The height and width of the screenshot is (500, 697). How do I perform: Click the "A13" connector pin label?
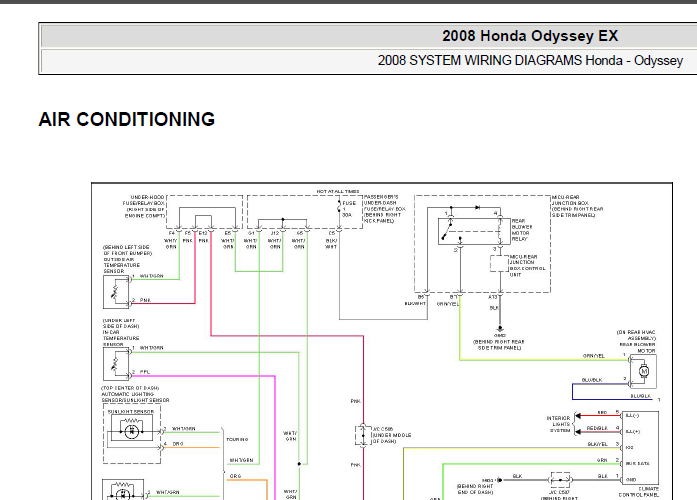pyautogui.click(x=493, y=297)
